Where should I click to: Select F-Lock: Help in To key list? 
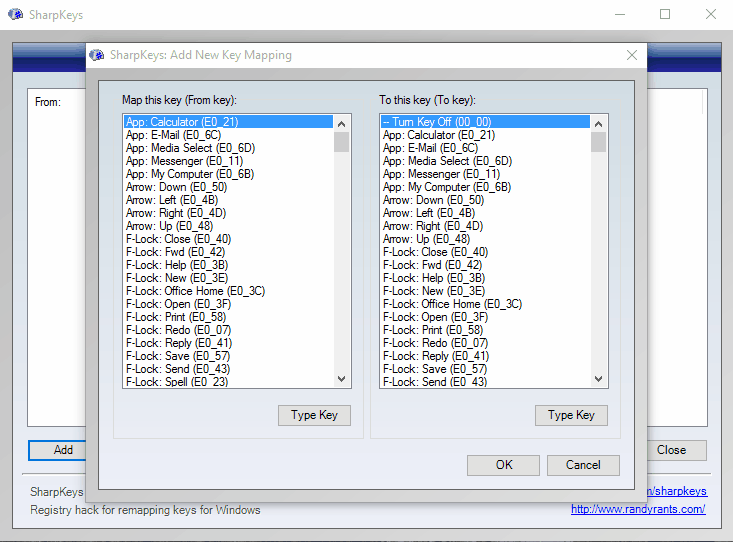(486, 278)
